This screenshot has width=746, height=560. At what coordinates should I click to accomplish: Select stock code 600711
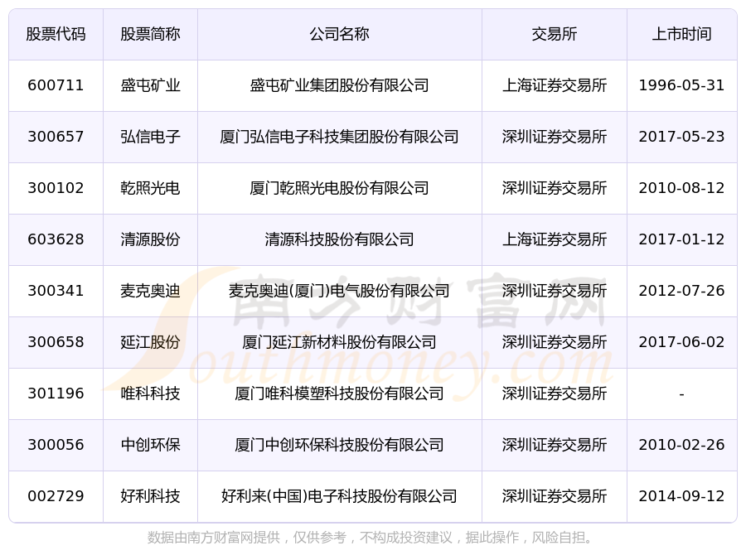(56, 85)
